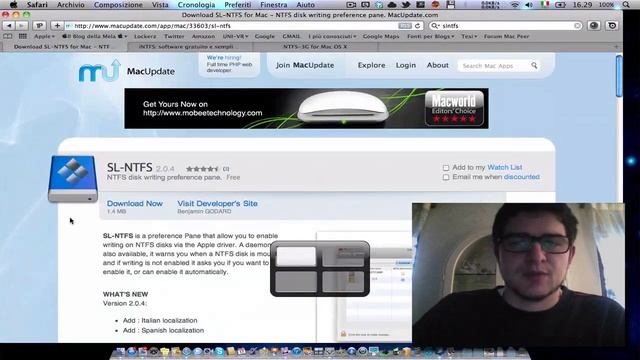
Task: Click the Download Now link
Action: click(x=135, y=203)
